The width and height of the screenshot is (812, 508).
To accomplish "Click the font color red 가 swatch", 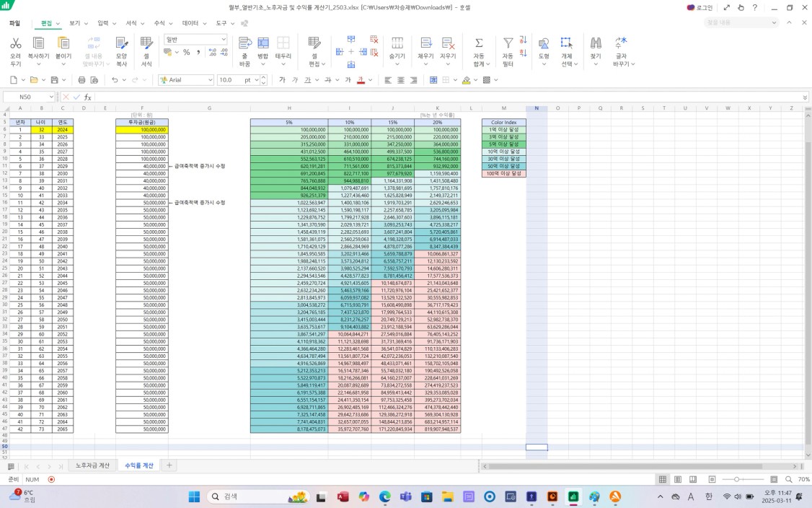I will (x=361, y=80).
